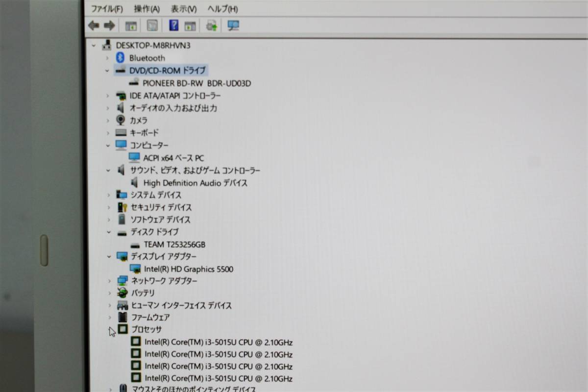
Task: Select ACPI x64 ベース PC item
Action: click(174, 158)
